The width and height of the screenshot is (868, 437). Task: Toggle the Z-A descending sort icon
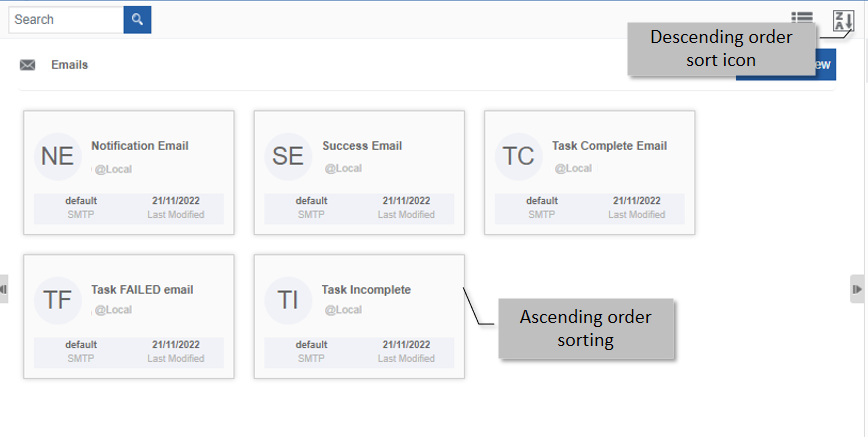[844, 21]
